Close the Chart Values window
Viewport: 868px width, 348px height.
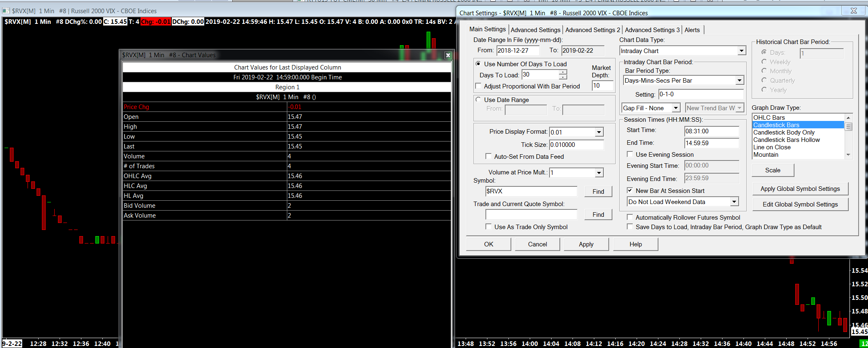[x=448, y=55]
